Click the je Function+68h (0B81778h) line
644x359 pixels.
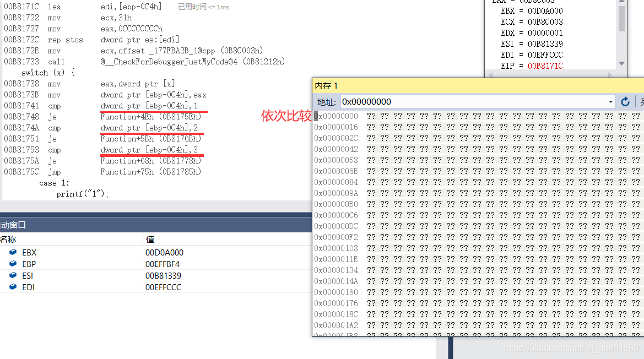point(102,161)
